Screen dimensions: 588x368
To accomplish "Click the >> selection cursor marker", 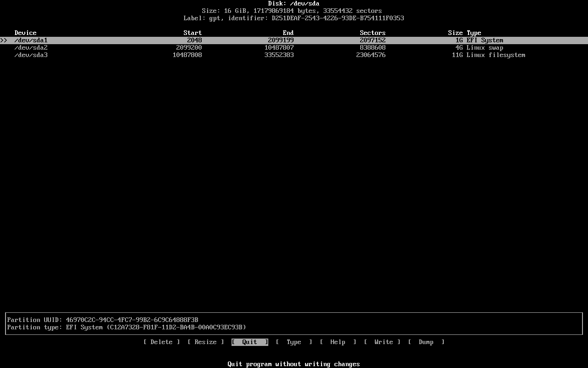I will (x=4, y=40).
